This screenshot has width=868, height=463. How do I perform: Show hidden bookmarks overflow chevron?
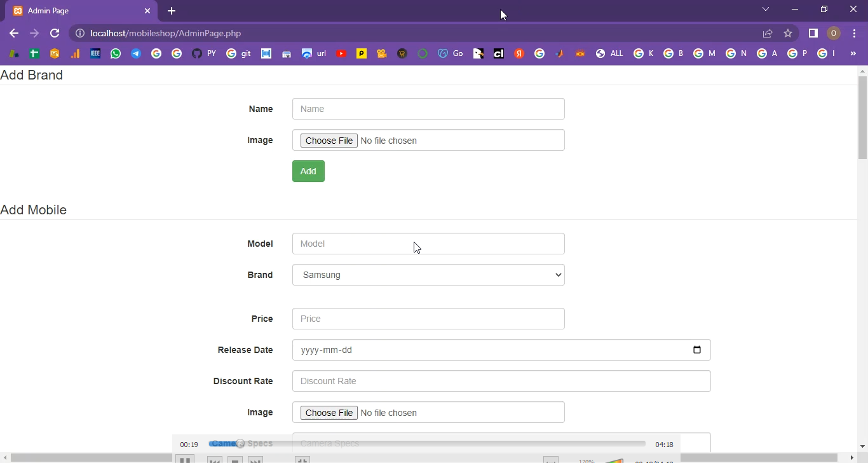(x=853, y=54)
